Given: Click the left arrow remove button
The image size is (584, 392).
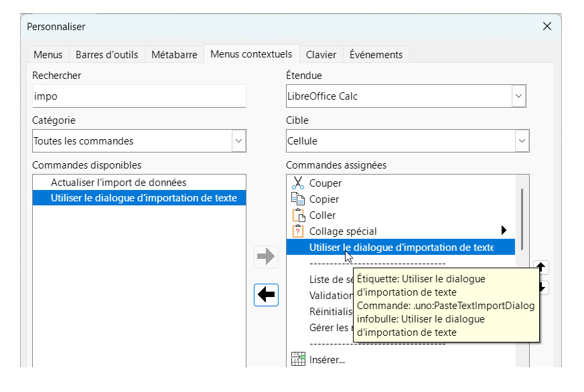Looking at the screenshot, I should click(x=267, y=294).
